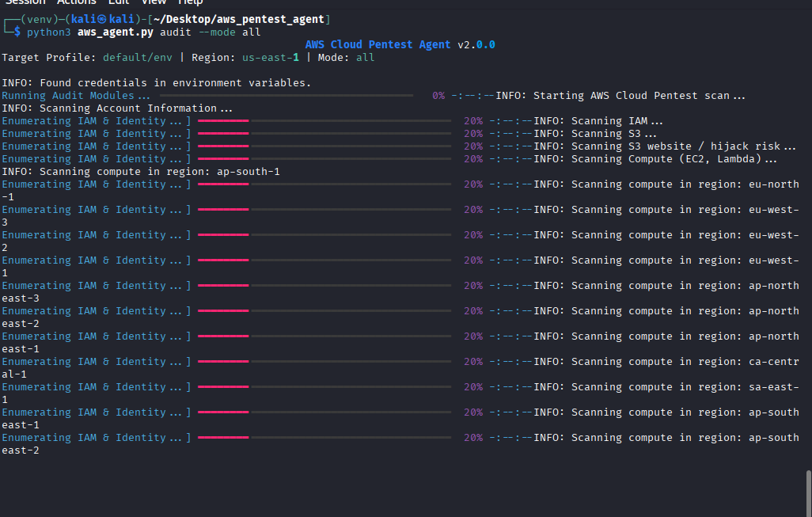Screen dimensions: 812x517
Task: Open the Edit menu
Action: tap(118, 2)
